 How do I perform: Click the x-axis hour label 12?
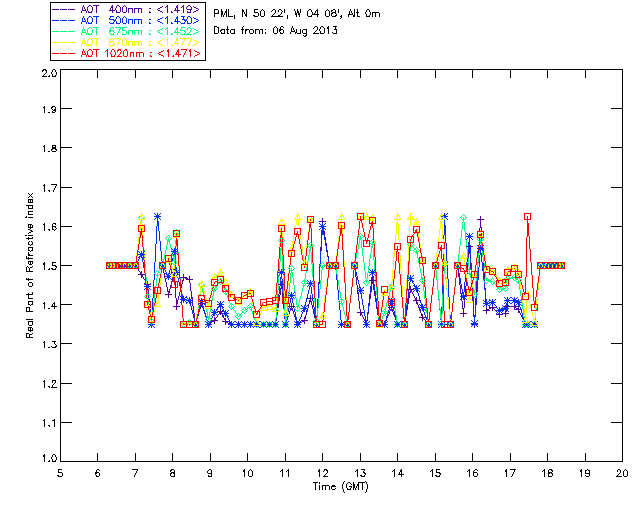click(322, 473)
